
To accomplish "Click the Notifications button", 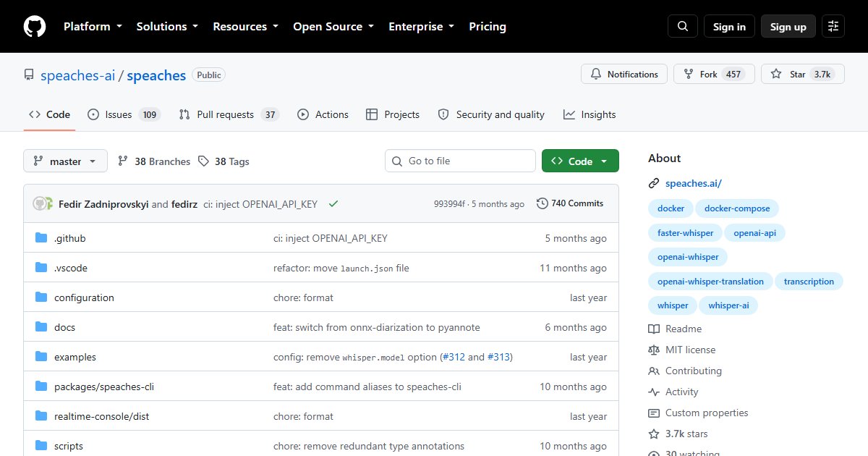I will (x=624, y=75).
